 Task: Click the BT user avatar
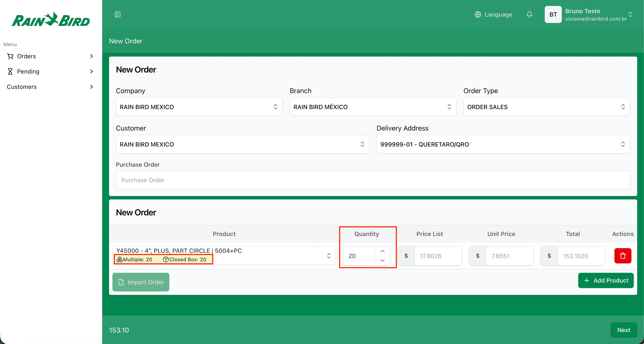coord(553,14)
